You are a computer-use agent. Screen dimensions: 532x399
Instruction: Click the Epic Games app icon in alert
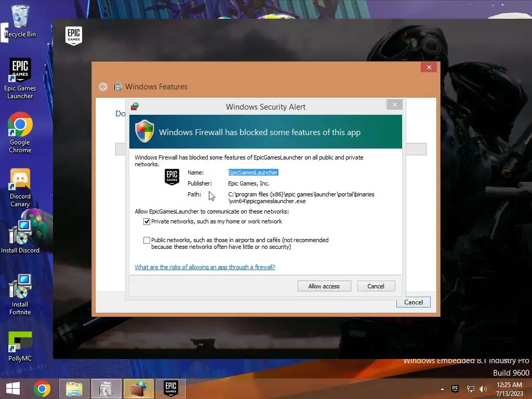click(172, 177)
